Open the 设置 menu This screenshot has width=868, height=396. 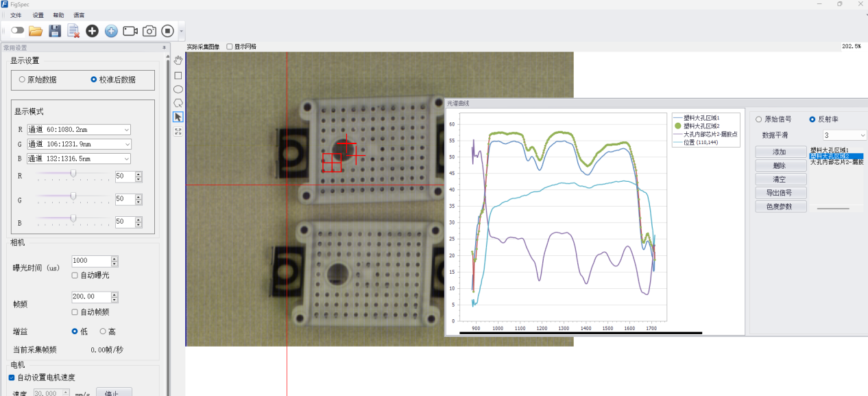click(38, 15)
